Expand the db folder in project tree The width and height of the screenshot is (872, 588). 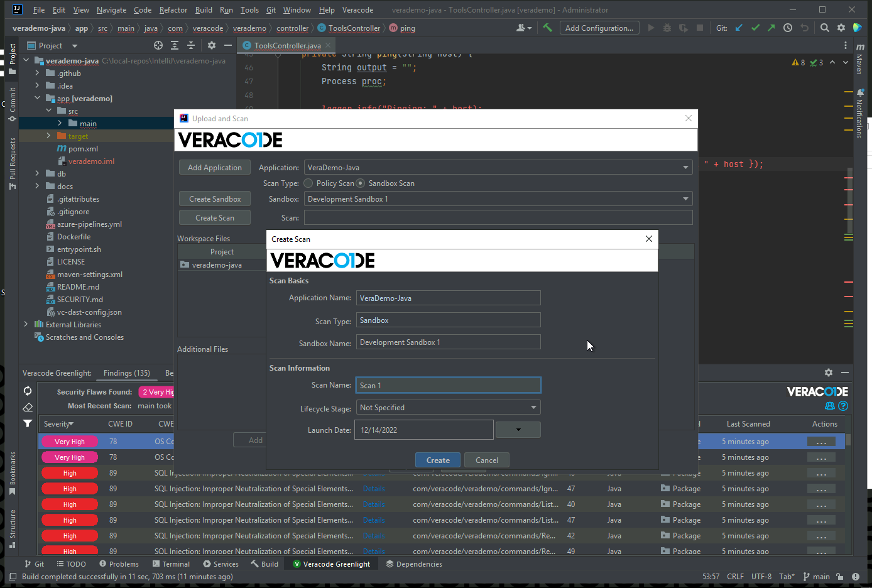[x=37, y=174]
